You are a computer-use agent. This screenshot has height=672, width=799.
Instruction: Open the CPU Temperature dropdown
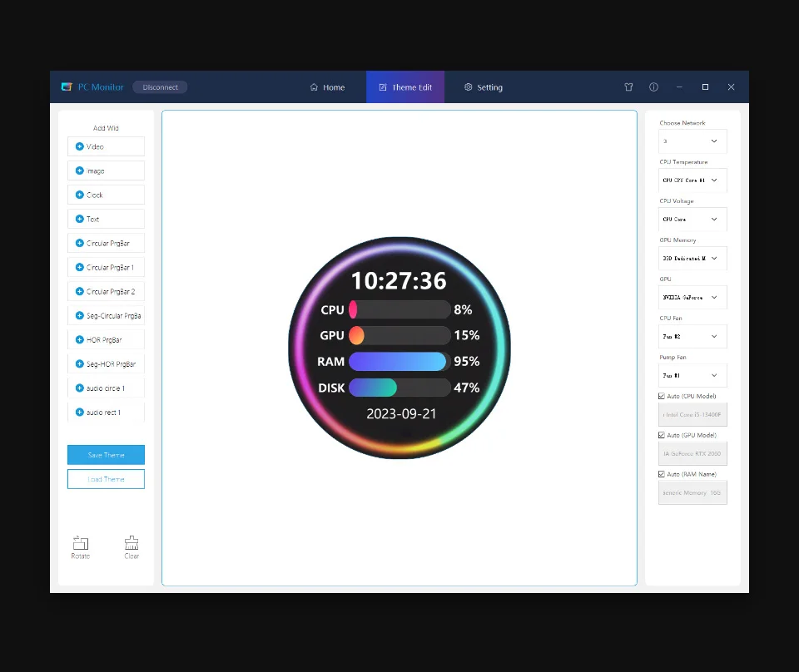click(x=692, y=180)
